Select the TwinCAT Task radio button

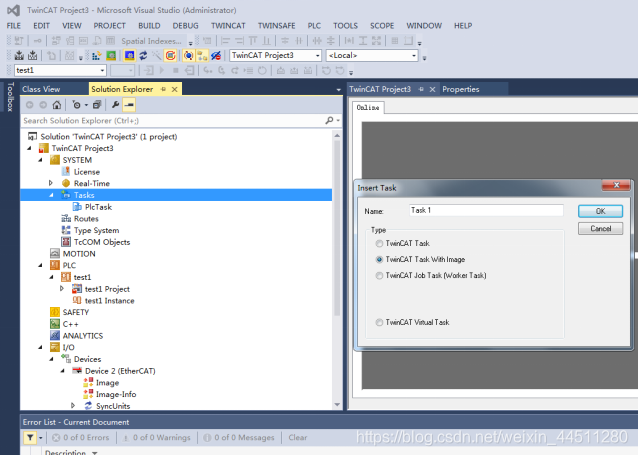(x=379, y=243)
